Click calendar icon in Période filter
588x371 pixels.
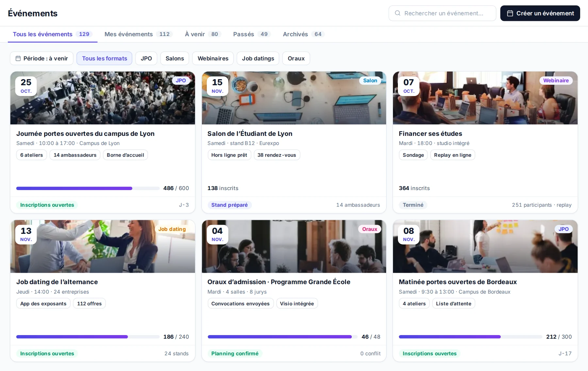point(18,58)
